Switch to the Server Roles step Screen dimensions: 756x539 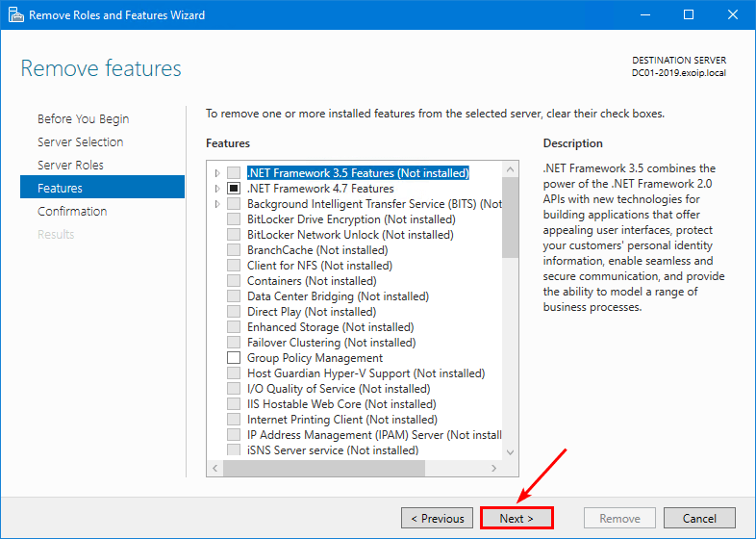pyautogui.click(x=70, y=166)
